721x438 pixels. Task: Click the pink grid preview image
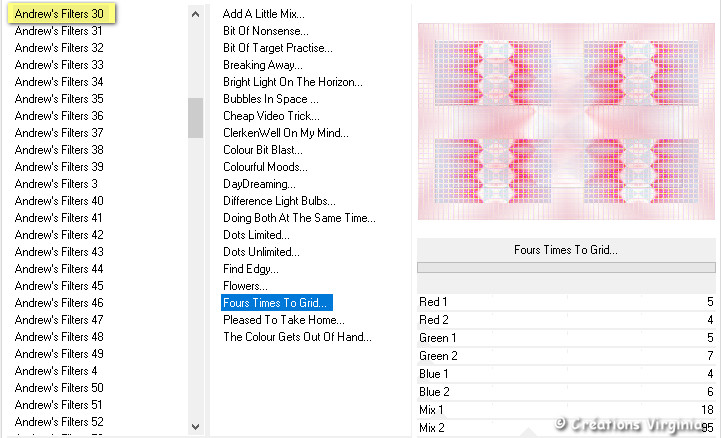click(x=566, y=121)
